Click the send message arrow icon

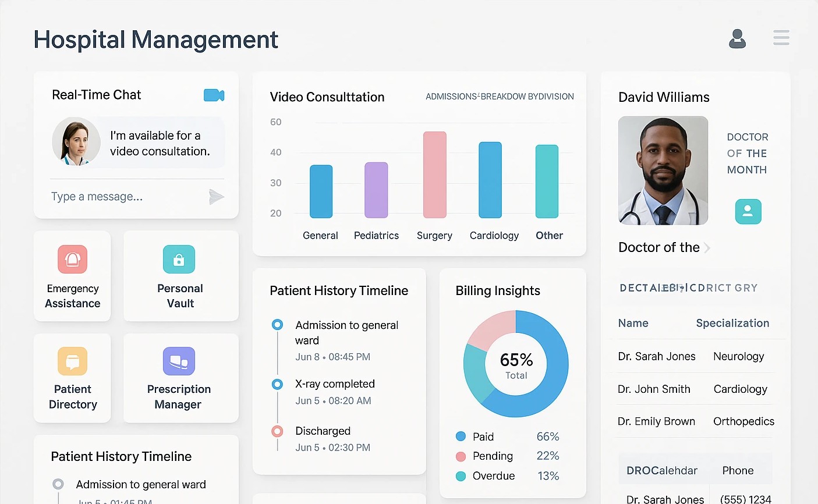(x=216, y=197)
